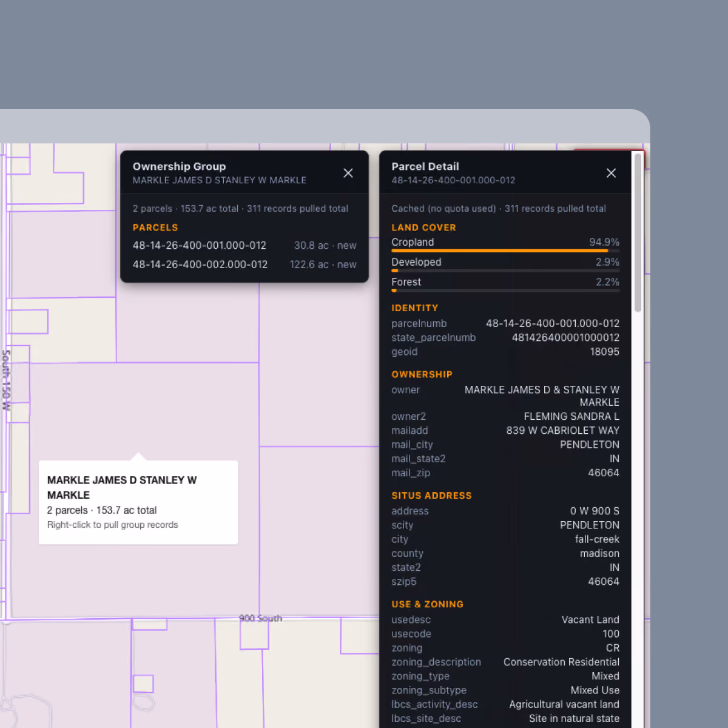The height and width of the screenshot is (728, 728).
Task: Click the USE & ZONING section header
Action: 427,604
